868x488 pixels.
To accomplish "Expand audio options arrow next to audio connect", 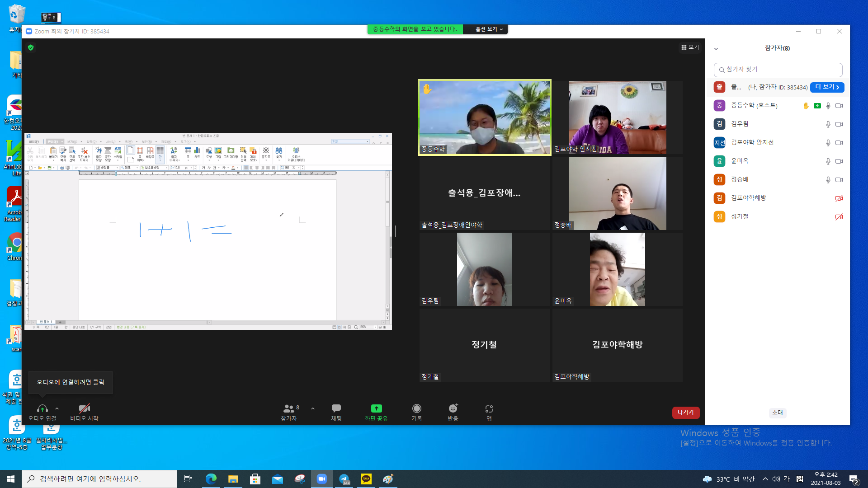I will [x=57, y=408].
